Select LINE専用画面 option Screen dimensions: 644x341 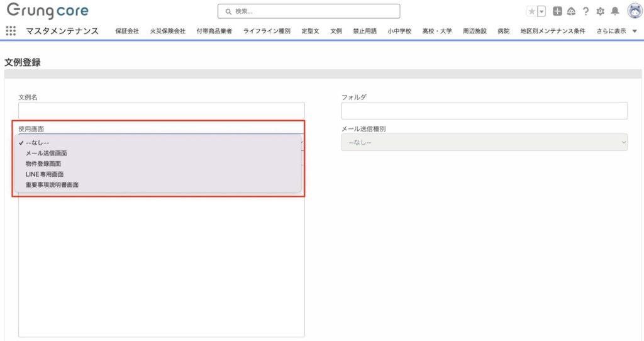[44, 174]
